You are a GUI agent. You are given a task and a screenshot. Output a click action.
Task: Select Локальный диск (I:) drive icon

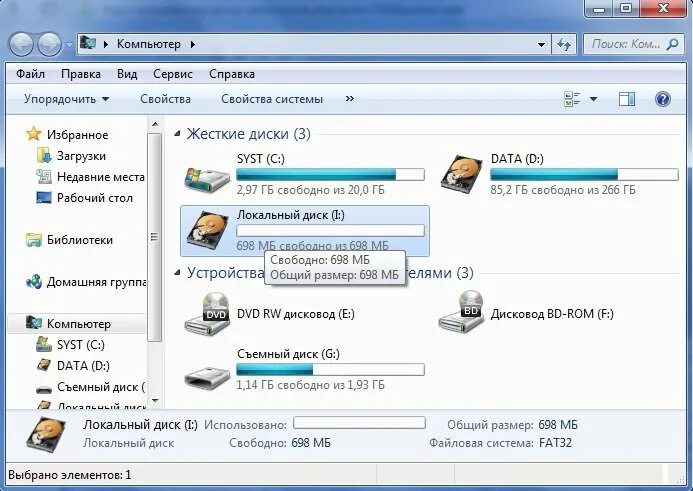(x=208, y=231)
